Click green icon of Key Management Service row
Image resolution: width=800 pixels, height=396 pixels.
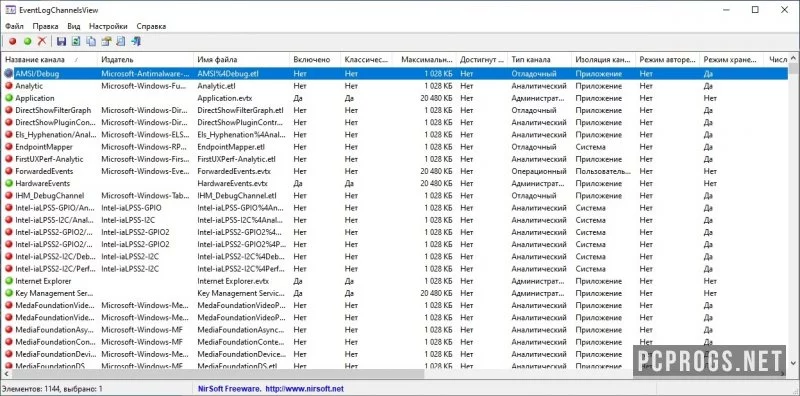(8, 293)
